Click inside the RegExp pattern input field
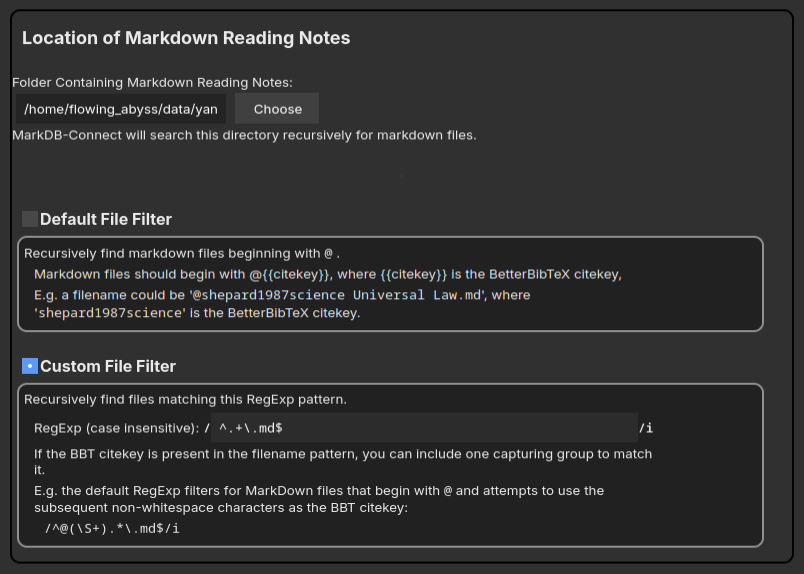This screenshot has height=574, width=804. coord(425,428)
